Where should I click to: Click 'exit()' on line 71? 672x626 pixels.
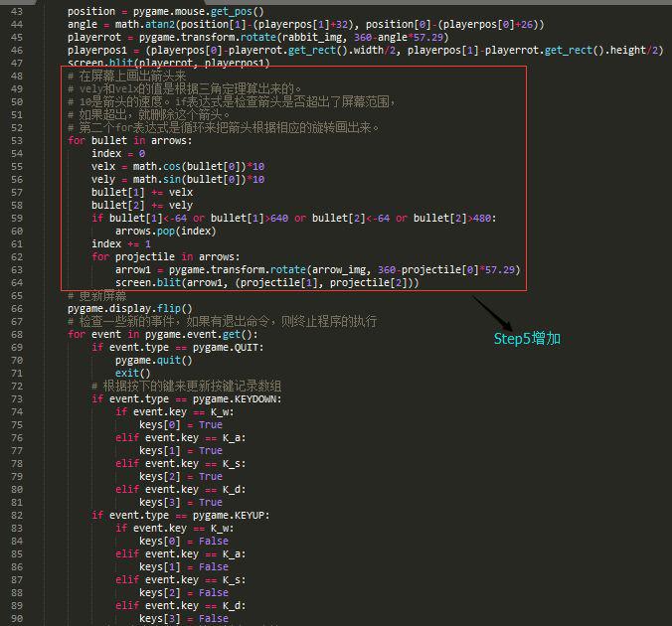(132, 373)
